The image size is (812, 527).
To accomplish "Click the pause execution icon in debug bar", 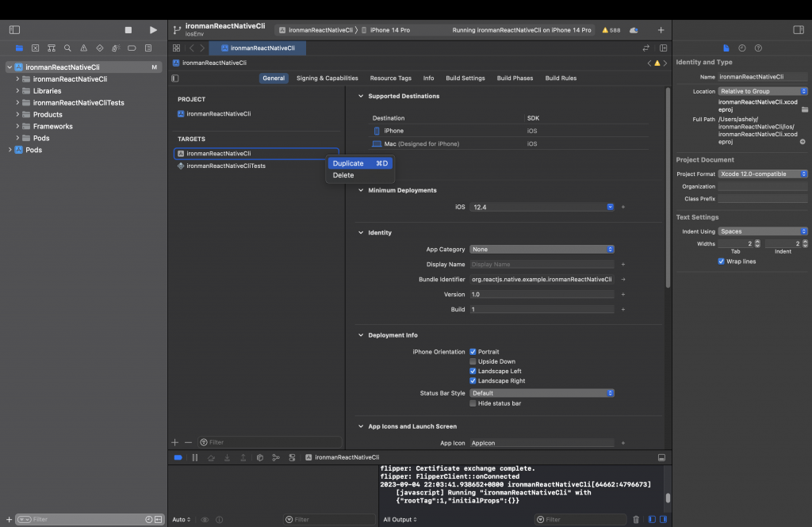I will point(195,457).
